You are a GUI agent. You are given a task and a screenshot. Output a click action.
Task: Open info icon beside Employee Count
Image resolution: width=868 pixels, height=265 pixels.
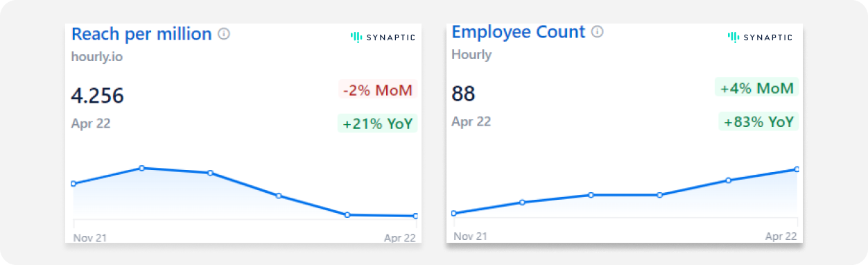[x=598, y=32]
